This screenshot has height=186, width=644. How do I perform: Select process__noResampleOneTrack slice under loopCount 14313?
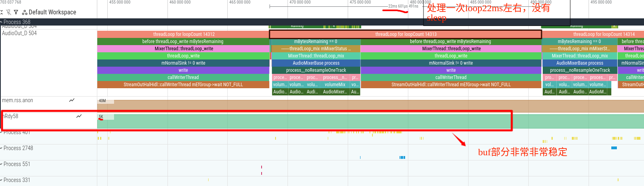(x=316, y=70)
